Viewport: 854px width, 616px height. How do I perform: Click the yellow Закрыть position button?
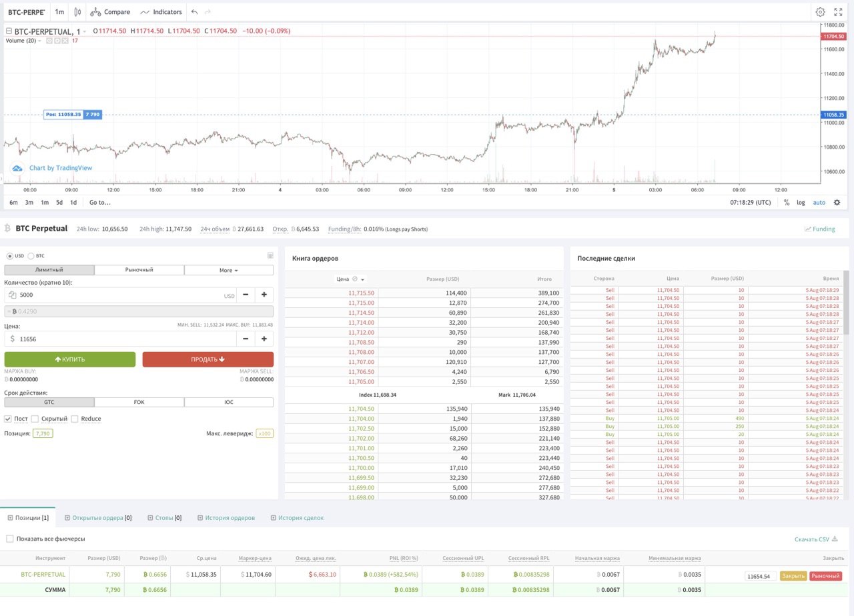[x=793, y=576]
